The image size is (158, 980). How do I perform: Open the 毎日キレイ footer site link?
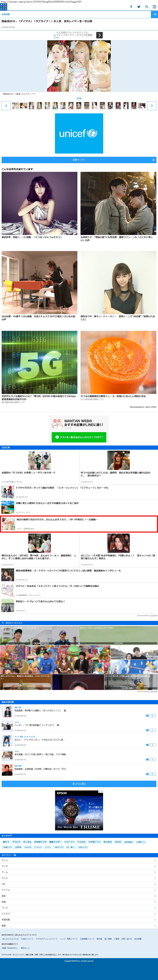[x=25, y=948]
